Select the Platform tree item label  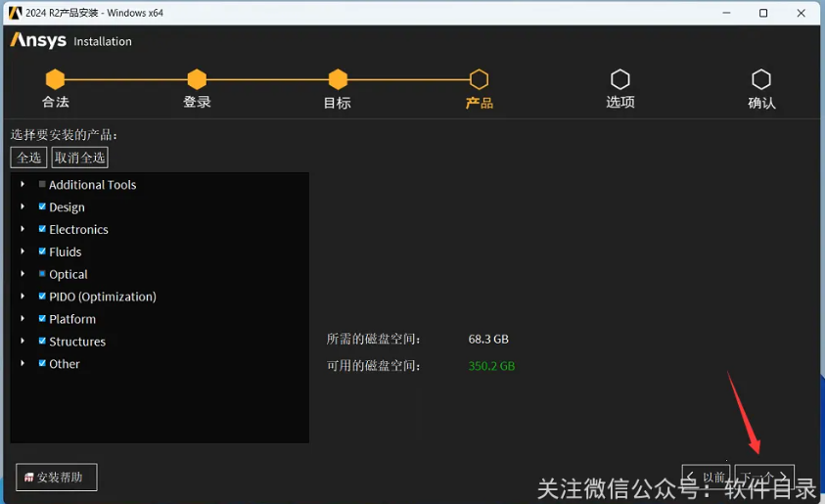click(72, 319)
